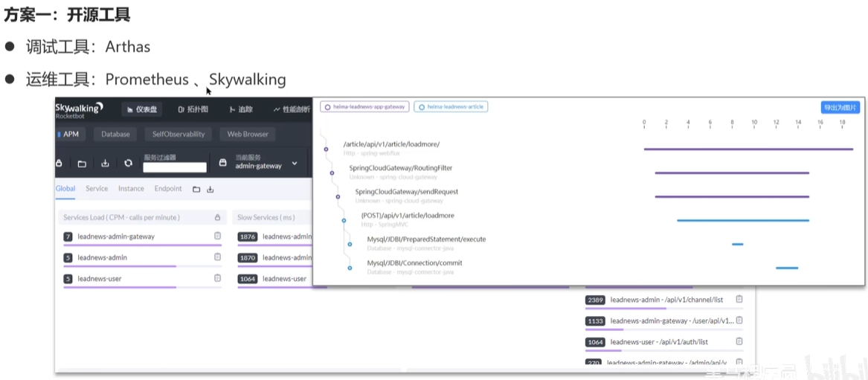Click {POST}/api/v1/article/loadmore span node circle

click(344, 220)
